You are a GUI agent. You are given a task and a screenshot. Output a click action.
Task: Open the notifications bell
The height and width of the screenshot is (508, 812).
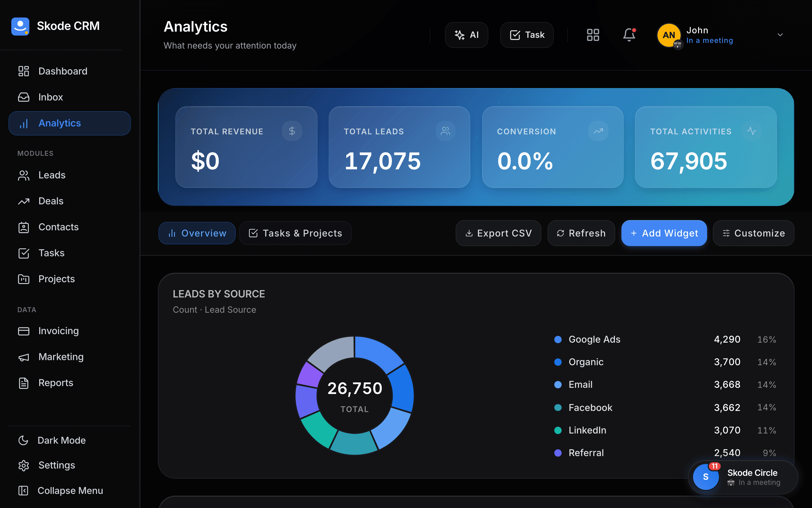629,35
